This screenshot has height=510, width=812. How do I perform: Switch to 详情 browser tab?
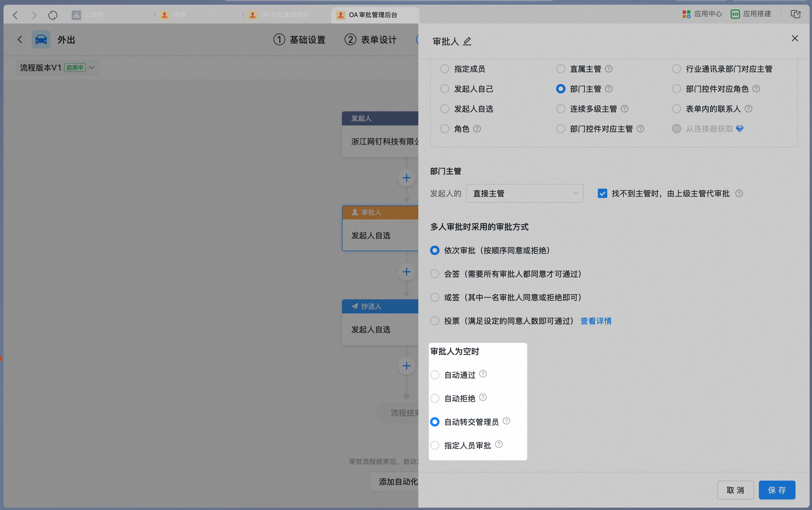coord(173,15)
